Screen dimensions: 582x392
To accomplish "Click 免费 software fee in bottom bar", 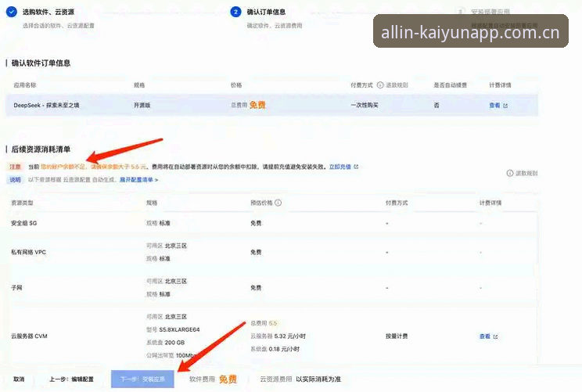I will point(228,379).
